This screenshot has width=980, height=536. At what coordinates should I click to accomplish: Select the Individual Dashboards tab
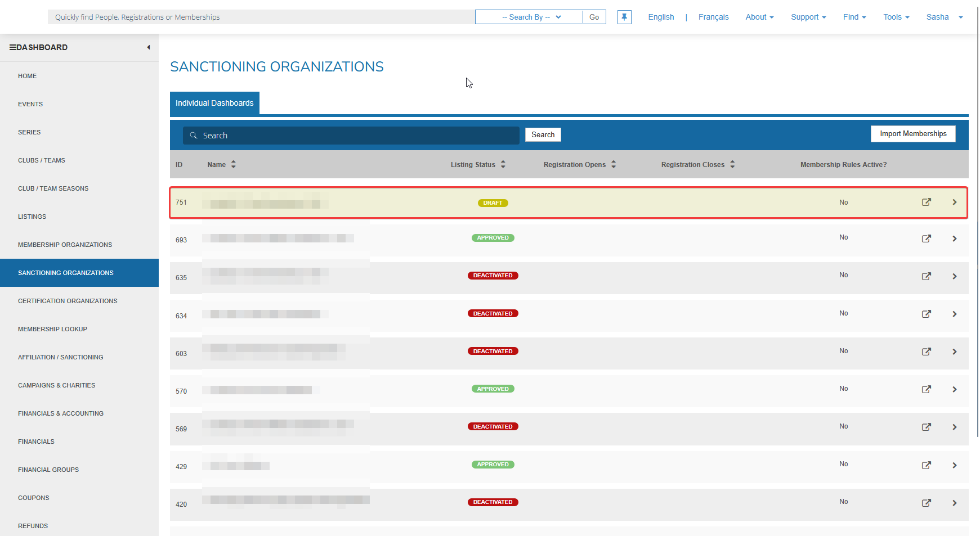(214, 103)
